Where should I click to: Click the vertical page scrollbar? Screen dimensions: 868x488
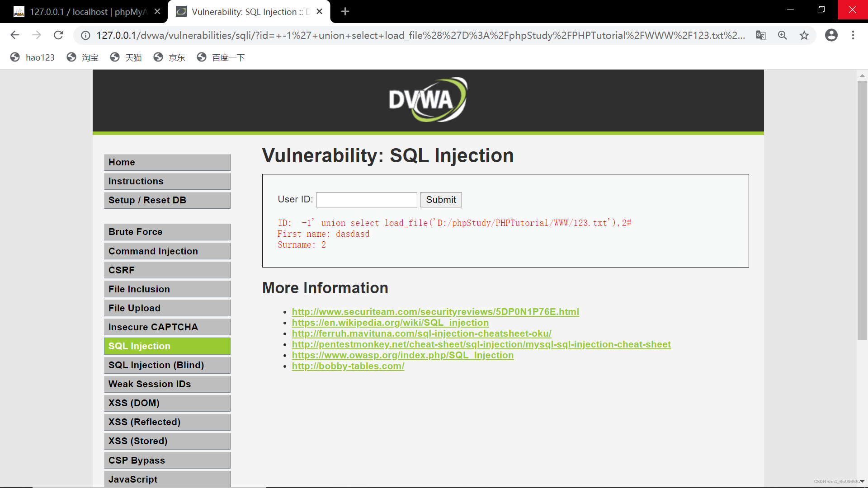[x=862, y=210]
